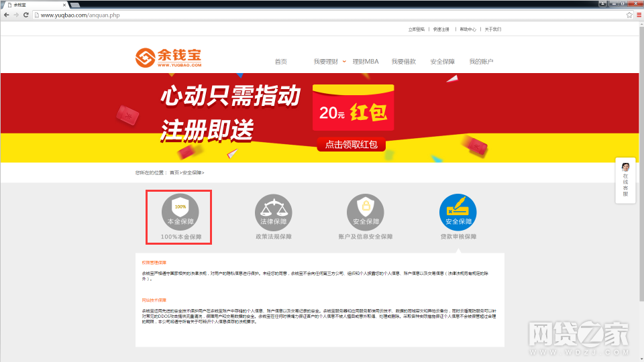Click the 20元 红包 envelope graphic

[x=354, y=108]
